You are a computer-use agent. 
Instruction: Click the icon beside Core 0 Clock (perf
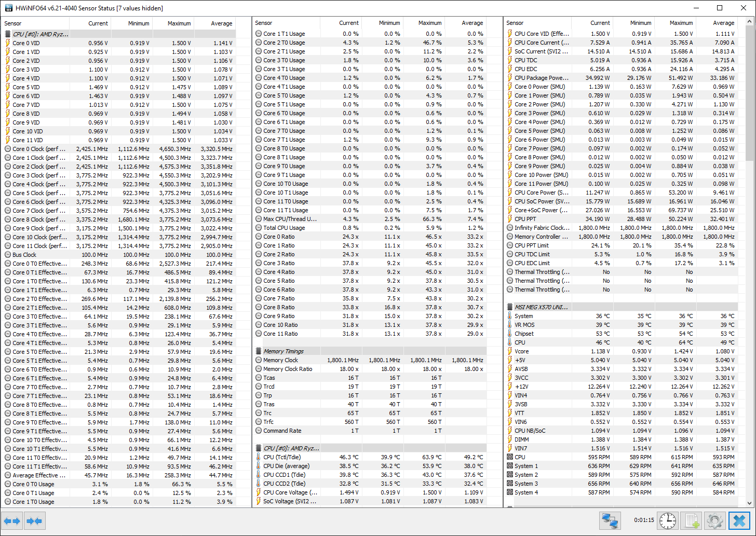point(8,149)
